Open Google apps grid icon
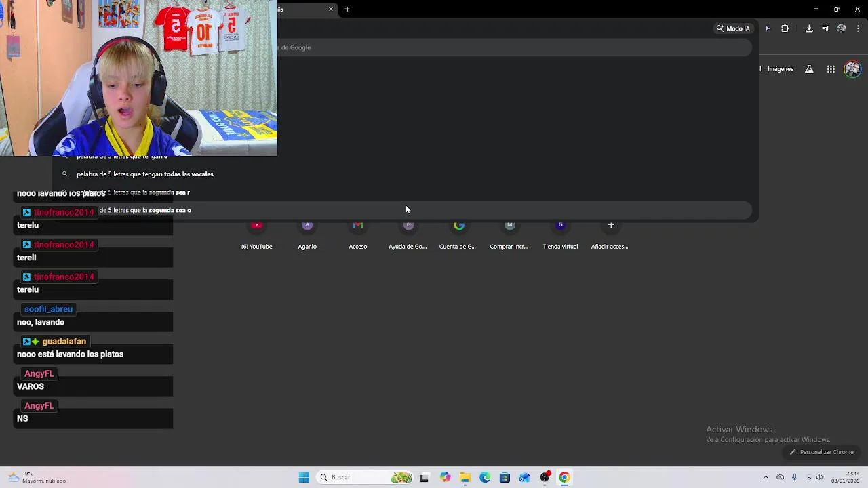Viewport: 868px width, 488px height. click(831, 69)
